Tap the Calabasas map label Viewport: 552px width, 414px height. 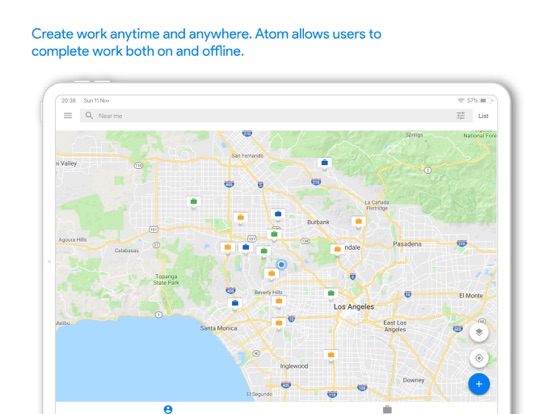(127, 250)
